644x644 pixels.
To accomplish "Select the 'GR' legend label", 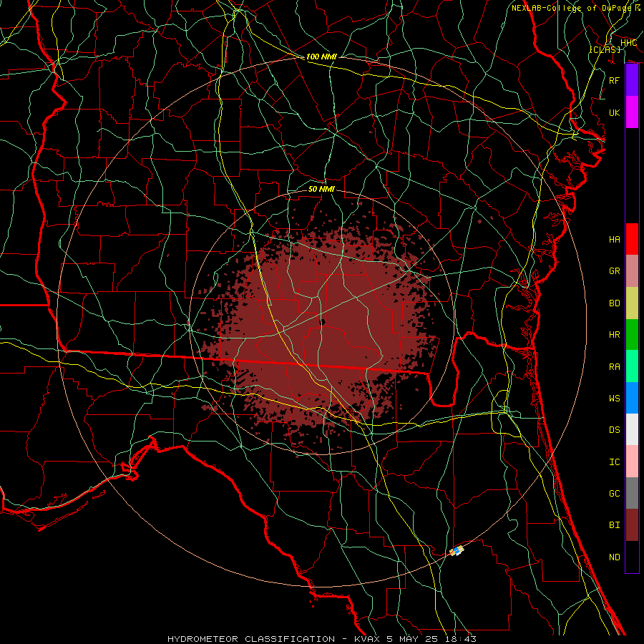I will point(615,271).
